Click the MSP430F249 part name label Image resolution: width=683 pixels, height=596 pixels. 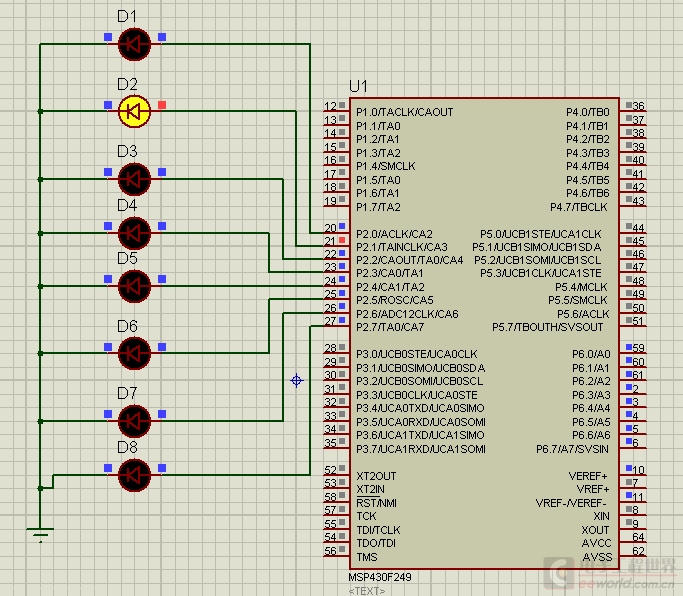click(380, 577)
